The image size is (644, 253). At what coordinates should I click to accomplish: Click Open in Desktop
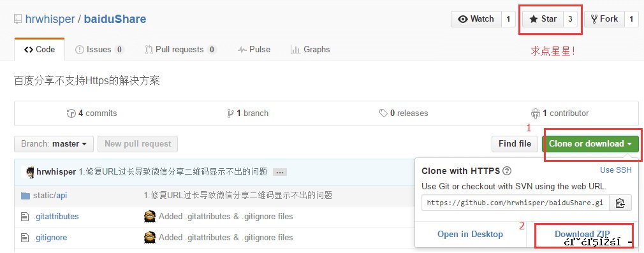[470, 234]
